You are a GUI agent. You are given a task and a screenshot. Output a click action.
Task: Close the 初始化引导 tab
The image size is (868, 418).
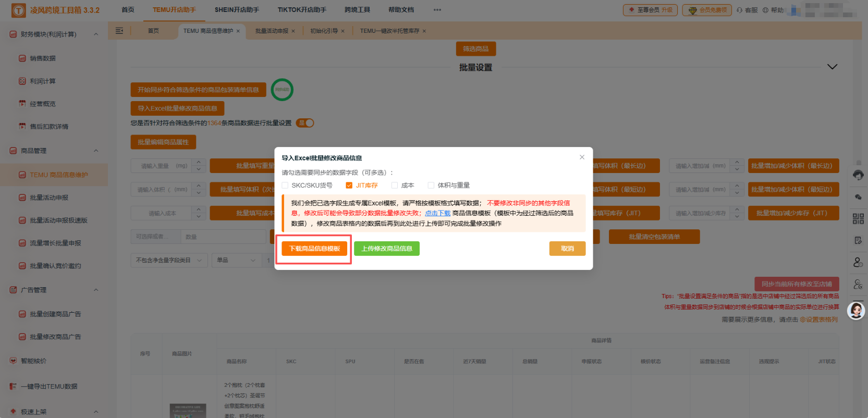(343, 31)
